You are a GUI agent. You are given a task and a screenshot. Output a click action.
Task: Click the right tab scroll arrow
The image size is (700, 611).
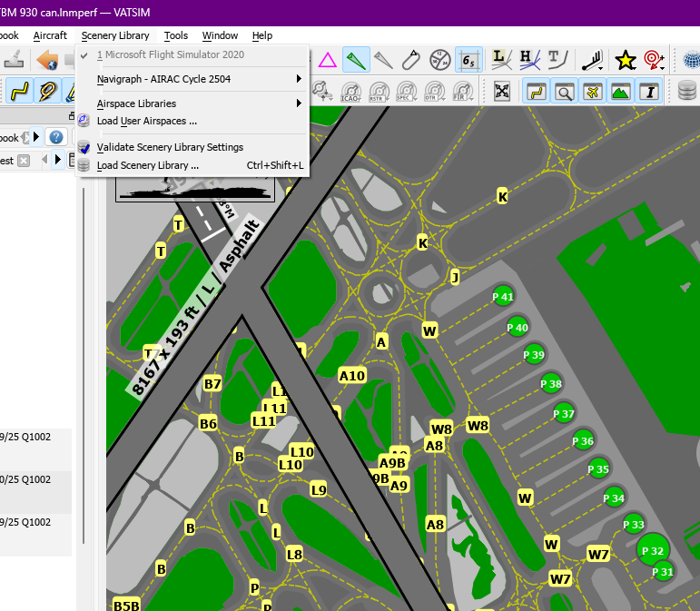click(x=57, y=160)
